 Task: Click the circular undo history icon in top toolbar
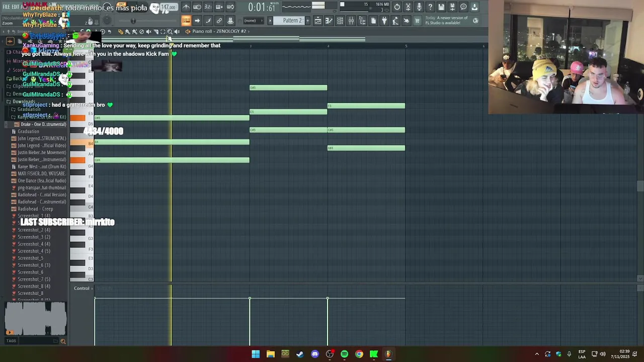pos(397,7)
